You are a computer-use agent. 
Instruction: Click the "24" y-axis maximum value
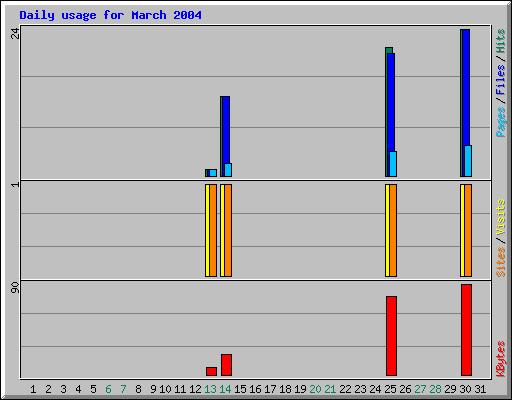click(15, 33)
